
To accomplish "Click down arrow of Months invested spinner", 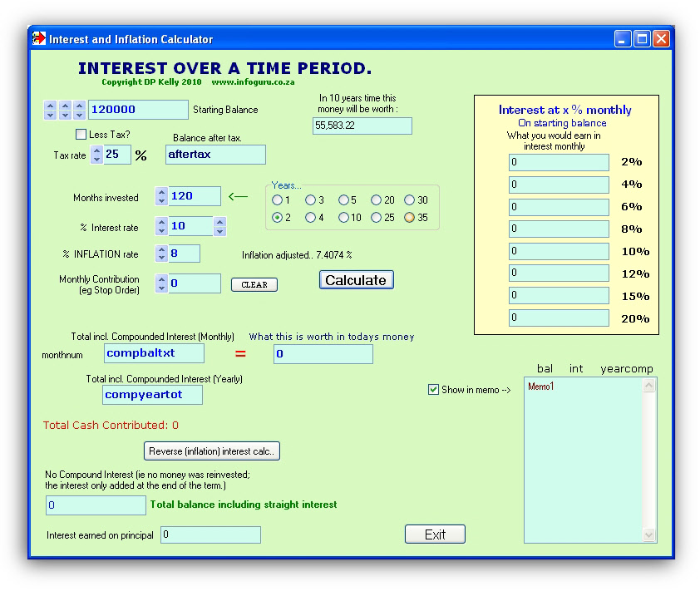I will (161, 200).
